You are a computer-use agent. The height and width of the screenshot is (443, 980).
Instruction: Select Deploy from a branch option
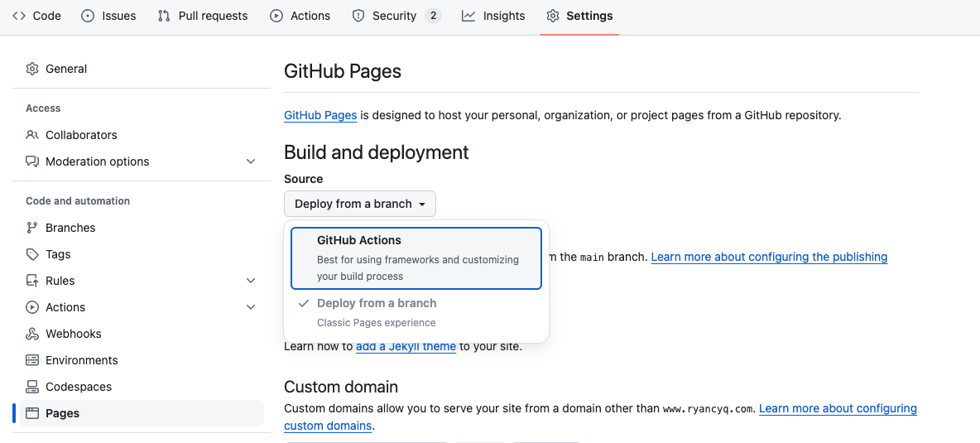pyautogui.click(x=416, y=313)
